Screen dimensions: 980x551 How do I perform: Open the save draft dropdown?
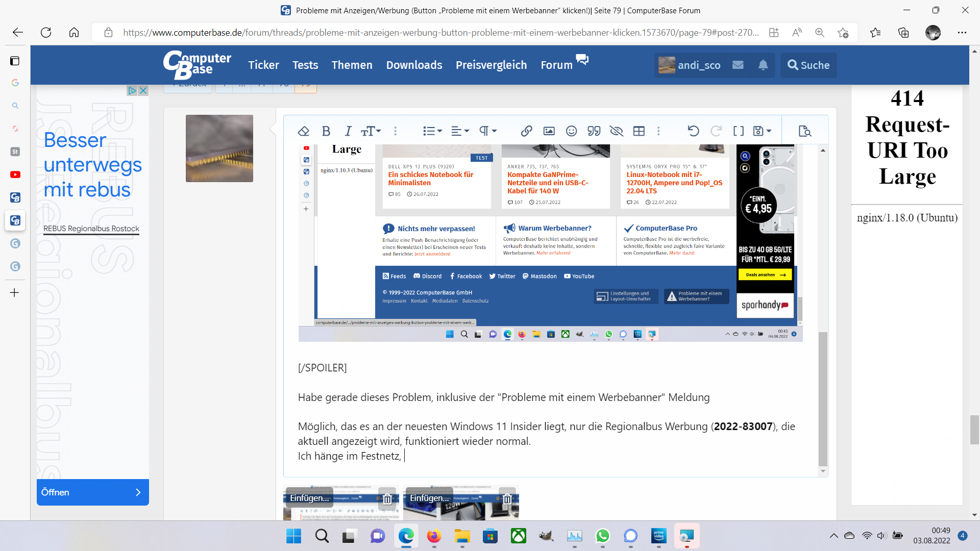click(x=763, y=131)
